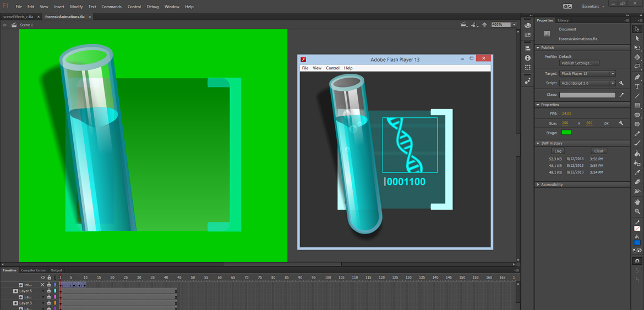Image resolution: width=644 pixels, height=310 pixels.
Task: Select the Hand tool
Action: (x=637, y=202)
